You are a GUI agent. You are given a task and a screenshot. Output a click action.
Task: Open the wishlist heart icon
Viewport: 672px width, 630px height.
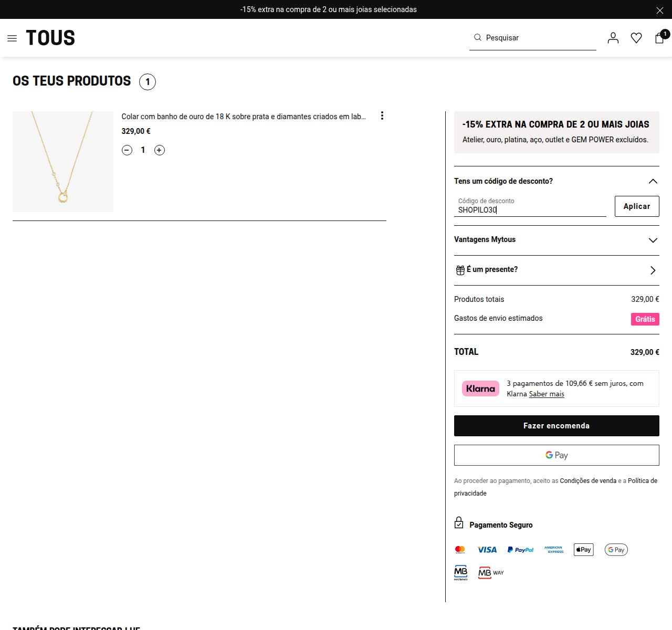click(636, 38)
